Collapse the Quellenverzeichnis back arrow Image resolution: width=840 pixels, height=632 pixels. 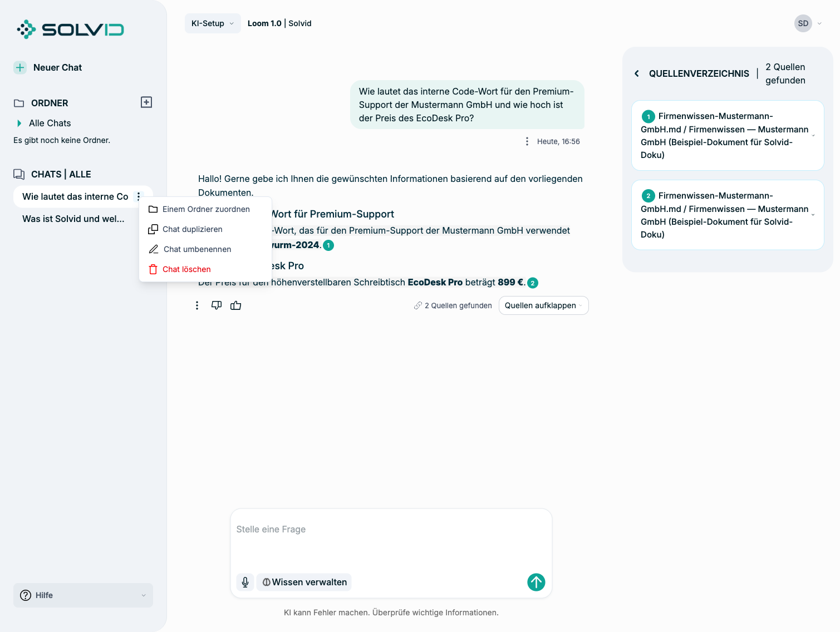[x=637, y=73]
